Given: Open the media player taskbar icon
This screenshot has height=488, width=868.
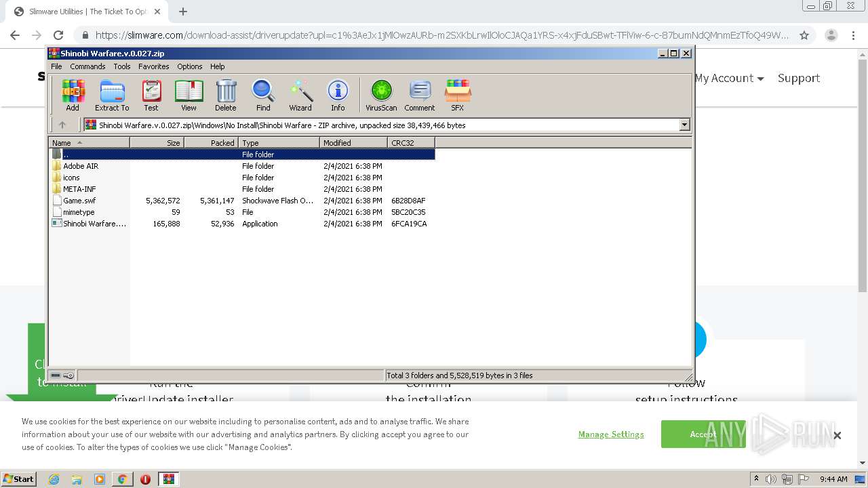Looking at the screenshot, I should tap(100, 479).
